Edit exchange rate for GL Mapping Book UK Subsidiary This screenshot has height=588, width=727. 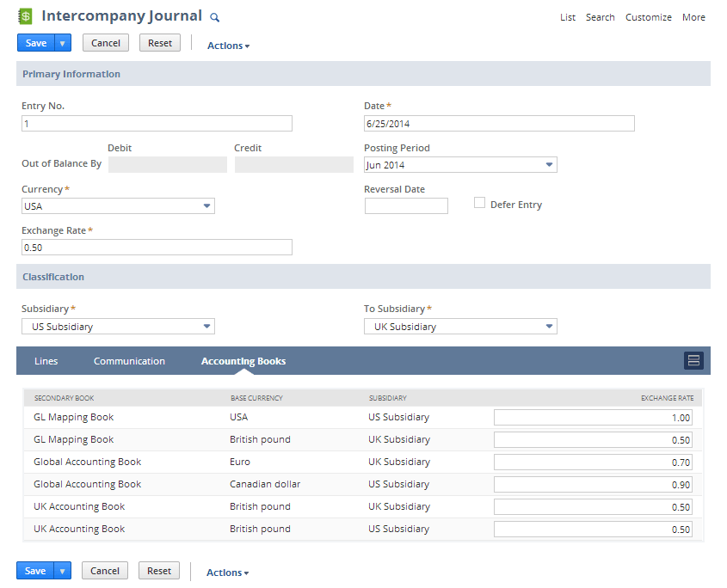[x=593, y=439]
